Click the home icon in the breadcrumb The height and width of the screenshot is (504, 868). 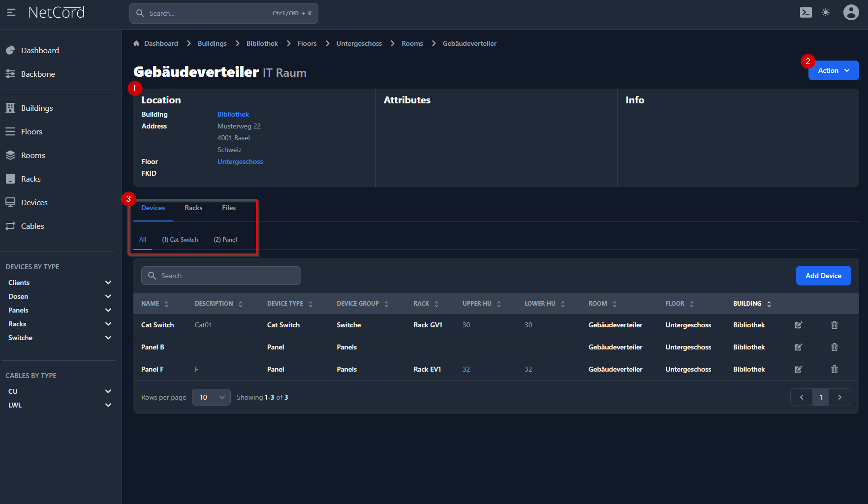[x=136, y=44]
